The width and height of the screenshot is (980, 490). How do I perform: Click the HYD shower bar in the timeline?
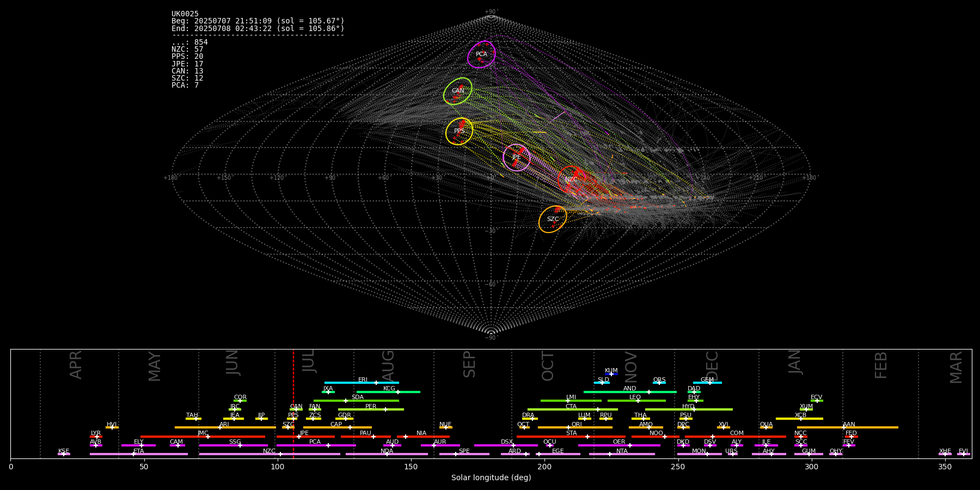[689, 409]
